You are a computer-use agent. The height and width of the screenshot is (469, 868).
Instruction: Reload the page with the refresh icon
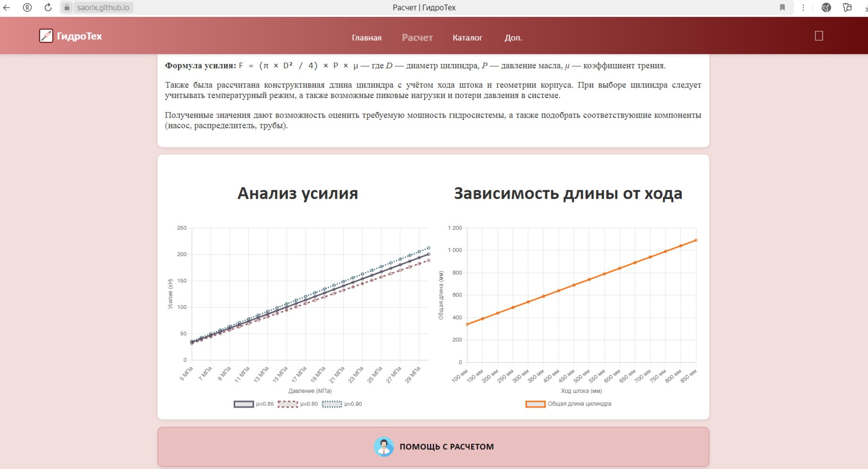tap(48, 8)
